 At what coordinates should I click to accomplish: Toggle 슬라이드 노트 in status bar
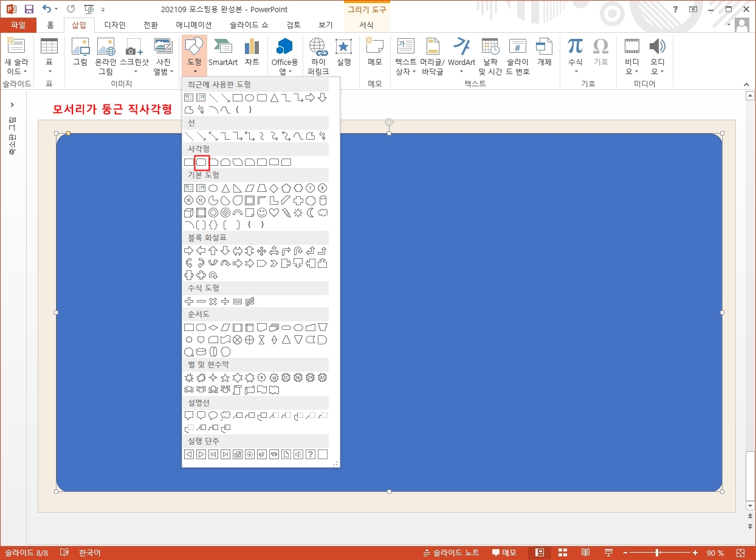[452, 553]
